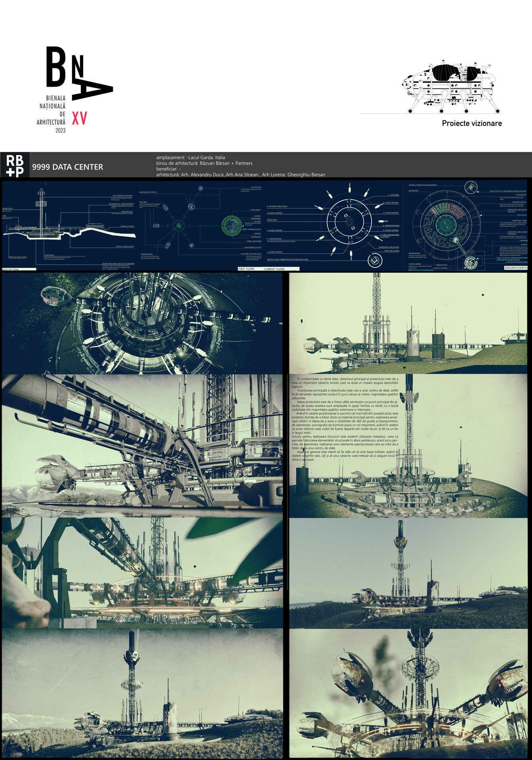Image resolution: width=532 pixels, height=760 pixels.
Task: Select the circular icon beside the current floor plan
Action: coord(374,260)
